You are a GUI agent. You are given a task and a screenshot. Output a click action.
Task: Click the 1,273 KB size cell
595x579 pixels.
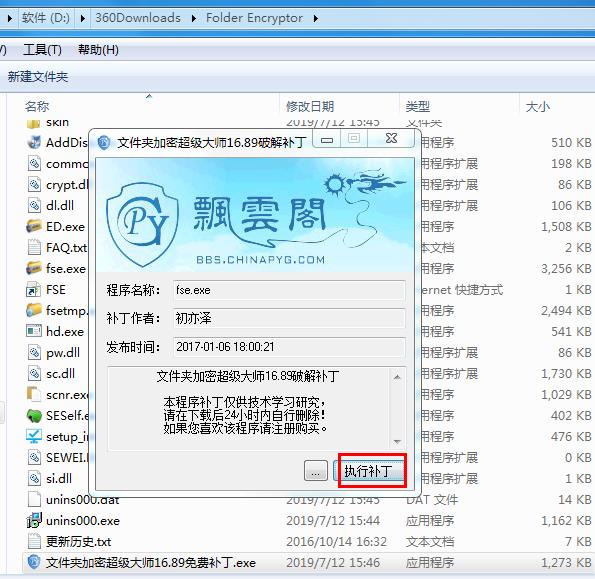tap(566, 562)
